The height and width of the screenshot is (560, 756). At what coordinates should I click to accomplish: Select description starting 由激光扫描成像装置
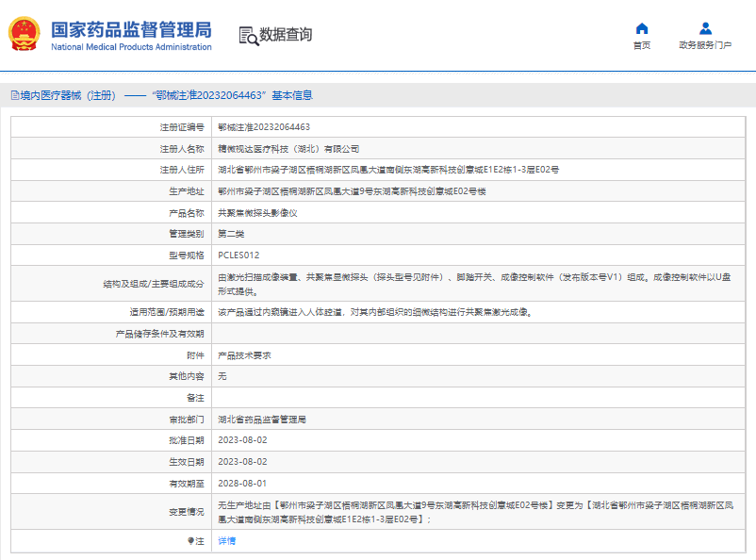click(474, 284)
